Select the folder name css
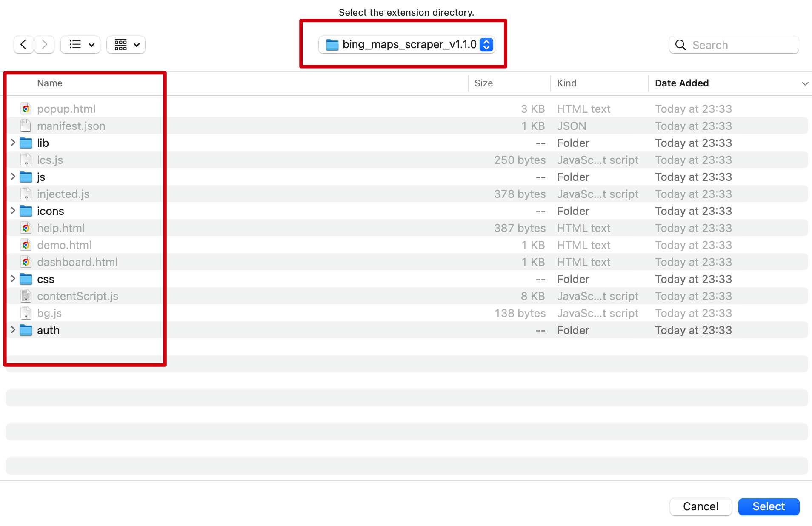 pyautogui.click(x=46, y=279)
